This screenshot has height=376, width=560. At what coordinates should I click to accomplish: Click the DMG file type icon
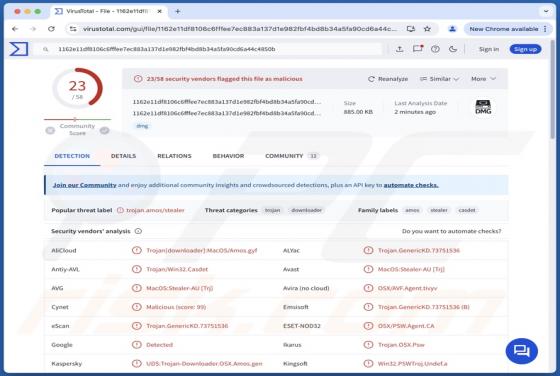point(483,107)
